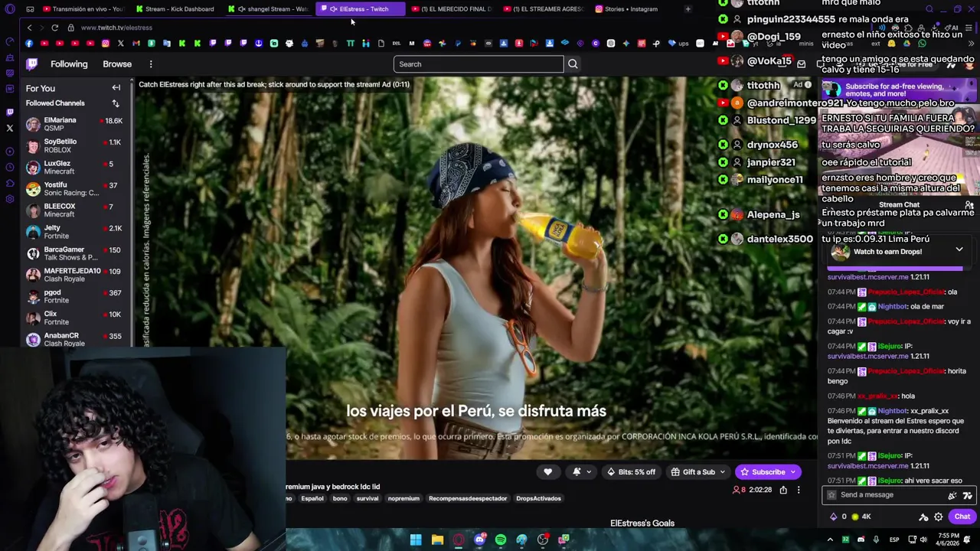980x551 pixels.
Task: Sort the Followed Channels list
Action: tap(116, 103)
